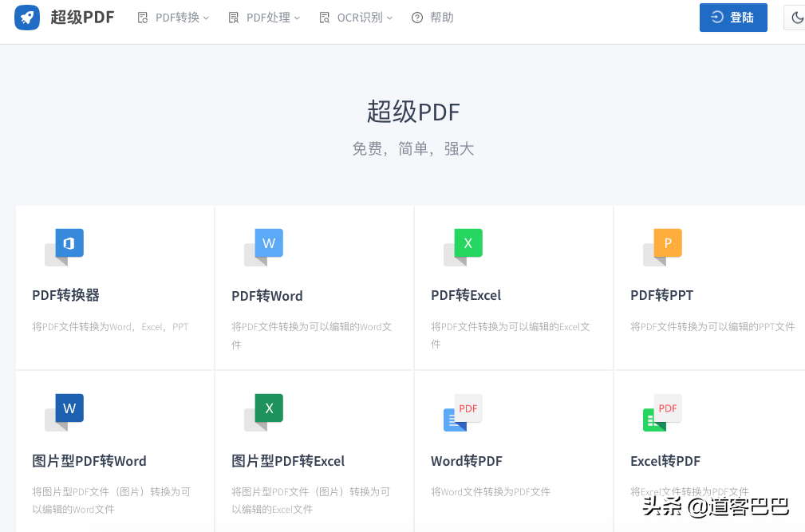
Task: Click the large 超级PDF page heading
Action: click(413, 112)
